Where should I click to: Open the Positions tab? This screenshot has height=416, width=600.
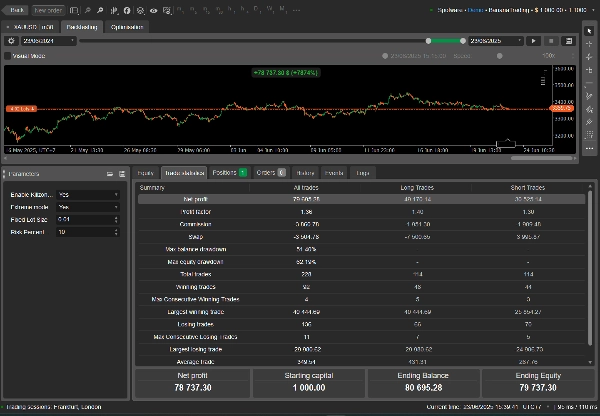229,172
